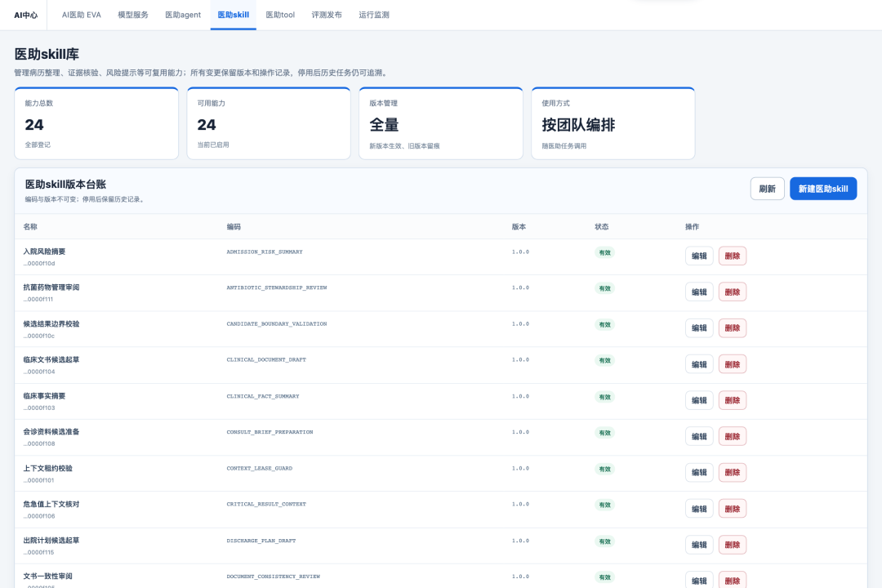Delete the 入院风险摘要 skill
The height and width of the screenshot is (588, 882).
(733, 256)
